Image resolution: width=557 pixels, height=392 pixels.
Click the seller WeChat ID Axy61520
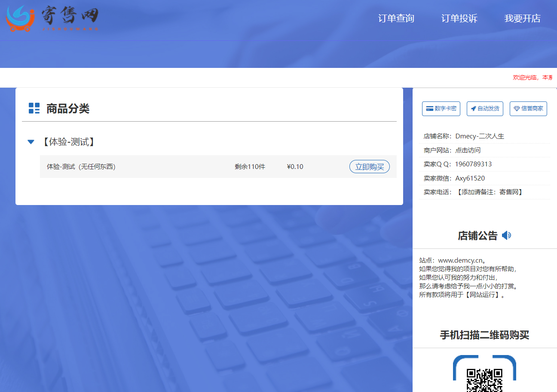(x=470, y=178)
